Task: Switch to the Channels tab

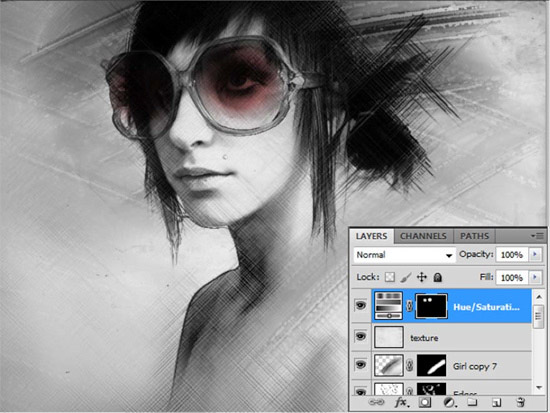Action: click(x=423, y=236)
